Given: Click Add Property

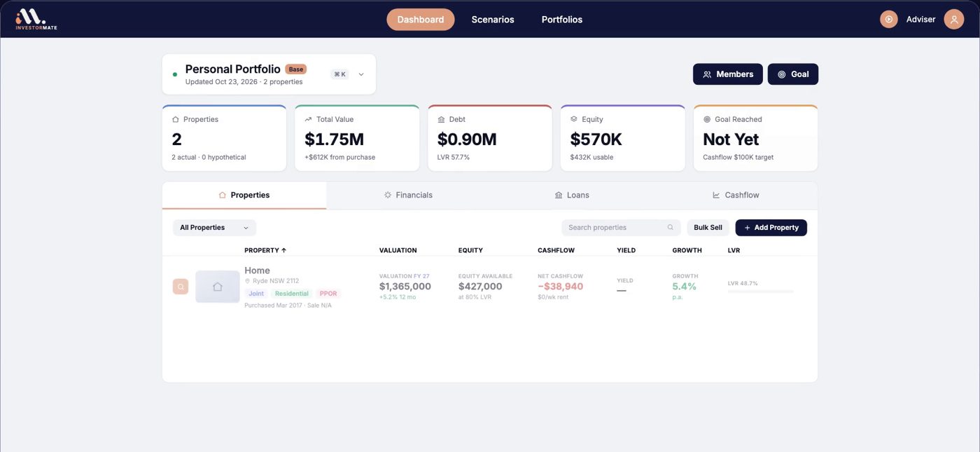Looking at the screenshot, I should 771,228.
